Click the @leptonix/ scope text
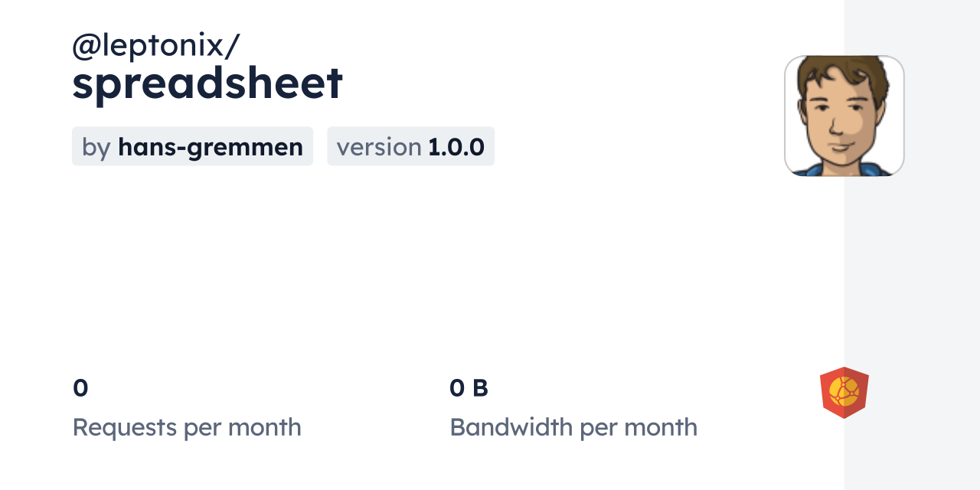 tap(155, 46)
